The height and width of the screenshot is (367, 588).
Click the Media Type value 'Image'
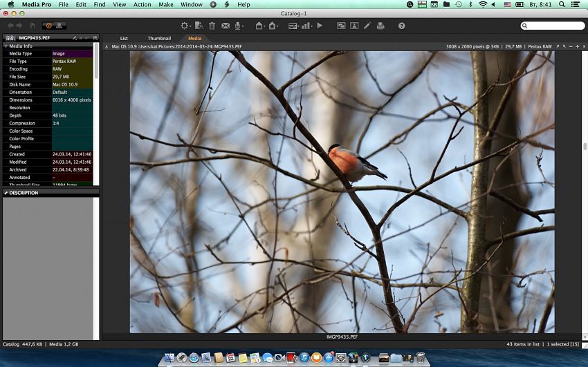(59, 53)
